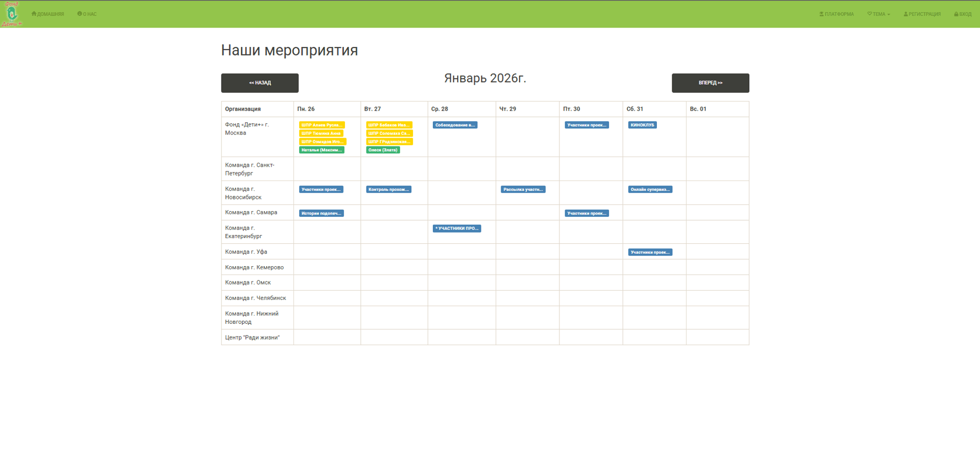Click the << Назад button

pyautogui.click(x=260, y=83)
